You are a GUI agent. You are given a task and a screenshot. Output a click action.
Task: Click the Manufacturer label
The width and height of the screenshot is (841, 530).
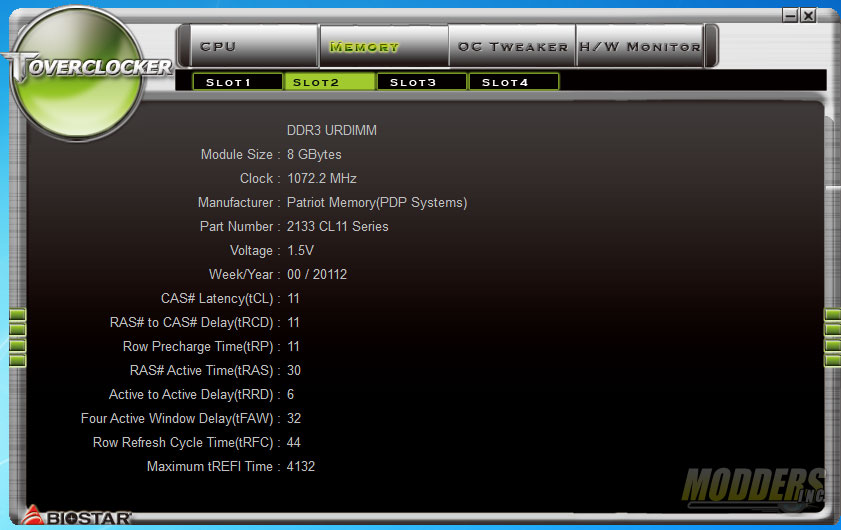[x=235, y=202]
